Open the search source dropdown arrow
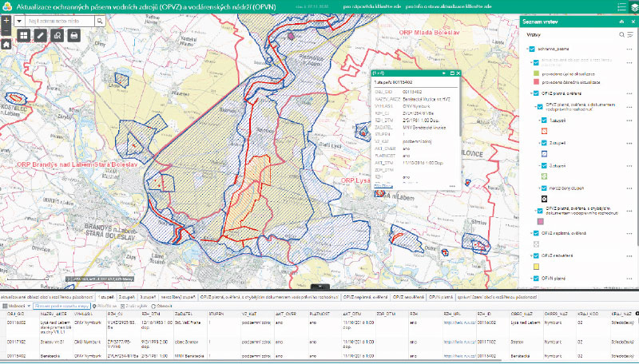The image size is (639, 364). click(x=19, y=21)
